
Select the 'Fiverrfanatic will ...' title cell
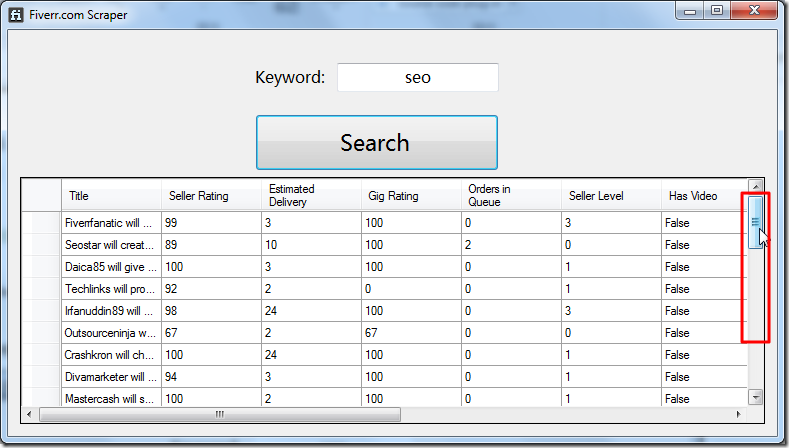(111, 222)
